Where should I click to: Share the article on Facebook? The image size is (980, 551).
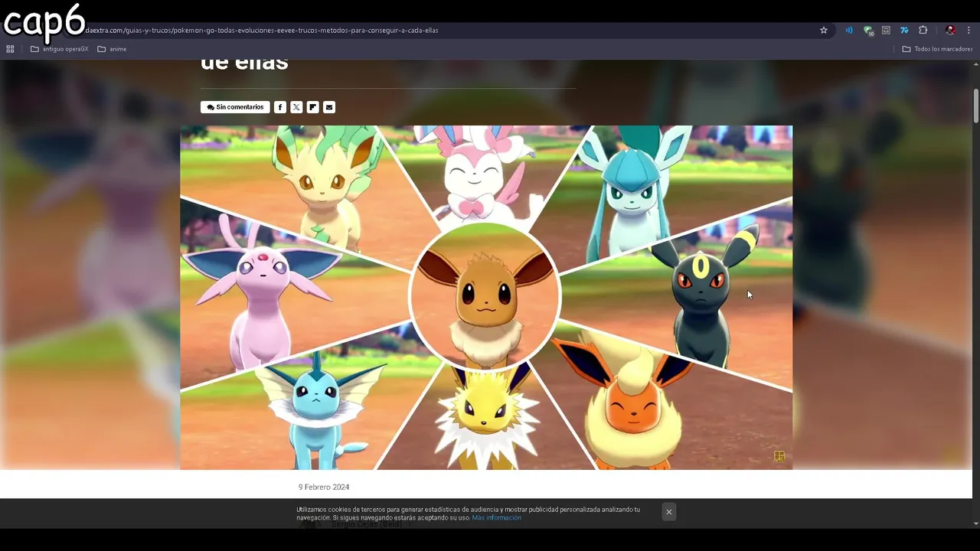tap(280, 107)
